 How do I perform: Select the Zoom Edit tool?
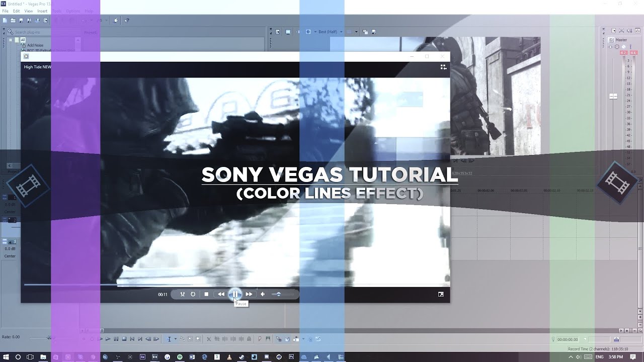pos(198,339)
